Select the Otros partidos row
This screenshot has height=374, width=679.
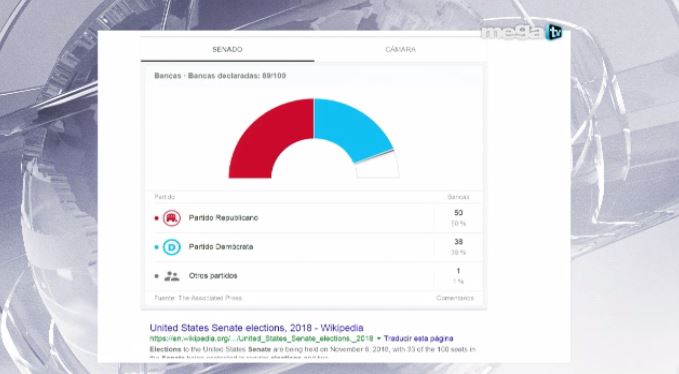pyautogui.click(x=314, y=276)
